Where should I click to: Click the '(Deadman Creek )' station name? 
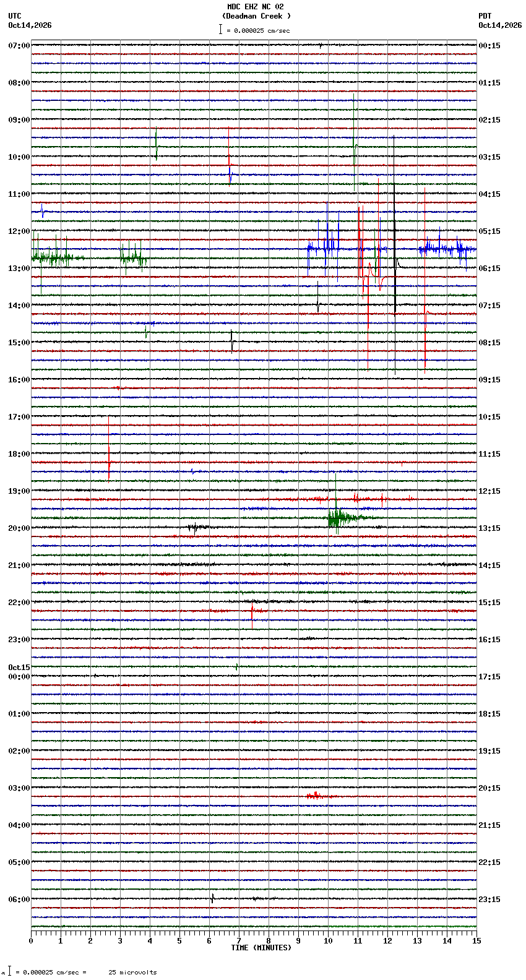coord(256,16)
